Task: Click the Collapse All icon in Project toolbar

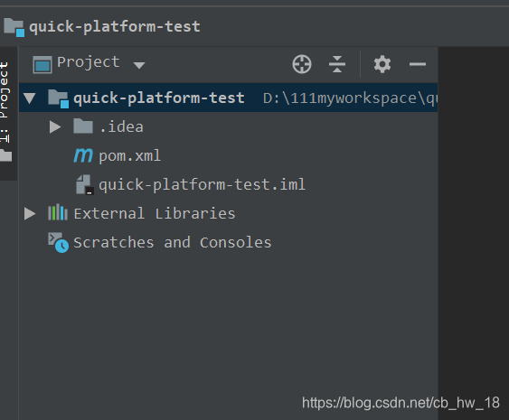Action: [x=337, y=64]
